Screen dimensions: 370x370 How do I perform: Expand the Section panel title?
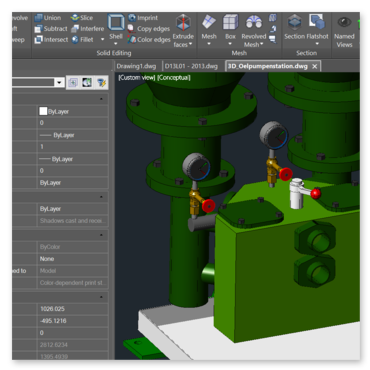[x=306, y=53]
